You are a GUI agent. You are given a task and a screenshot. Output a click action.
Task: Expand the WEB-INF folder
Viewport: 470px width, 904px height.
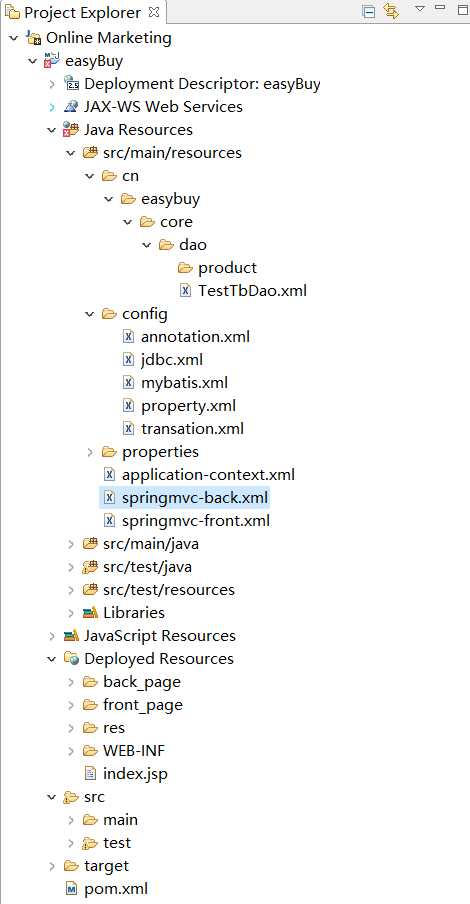[x=71, y=751]
